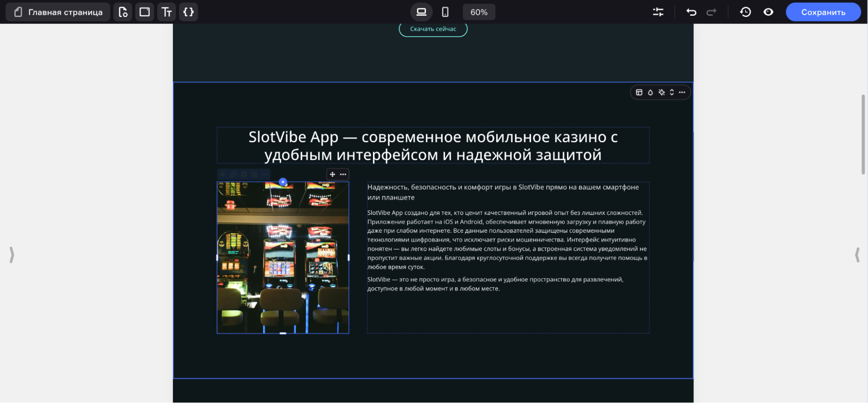This screenshot has width=868, height=403.
Task: Select the slot machines image
Action: (x=283, y=258)
